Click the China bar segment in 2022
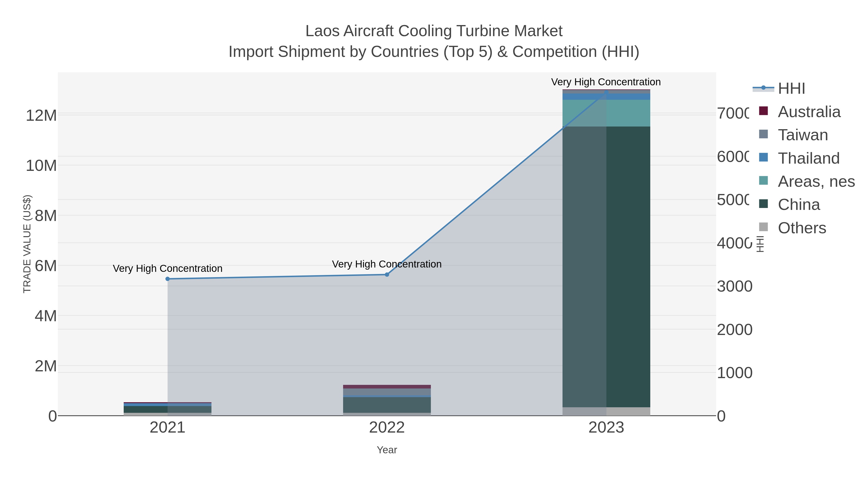 coord(387,405)
